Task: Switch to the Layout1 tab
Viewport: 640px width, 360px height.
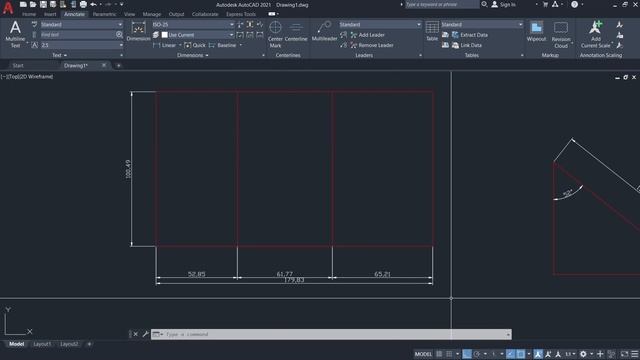Action: click(42, 344)
